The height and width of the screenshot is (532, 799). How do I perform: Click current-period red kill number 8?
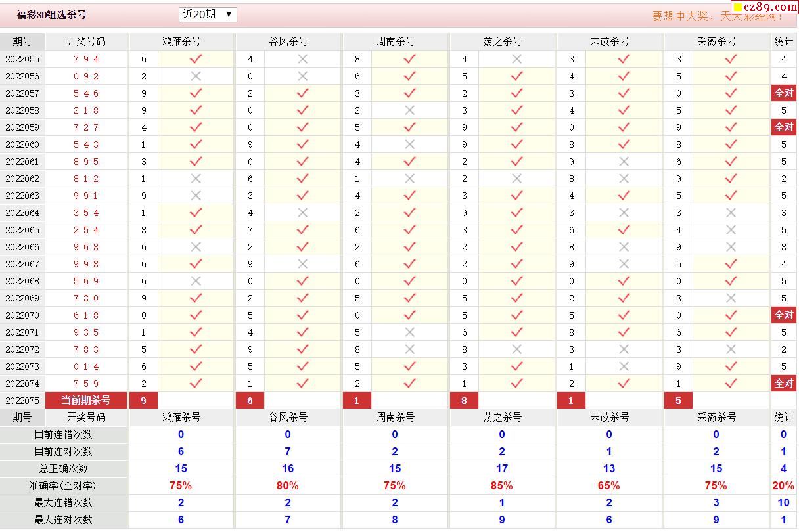point(465,401)
